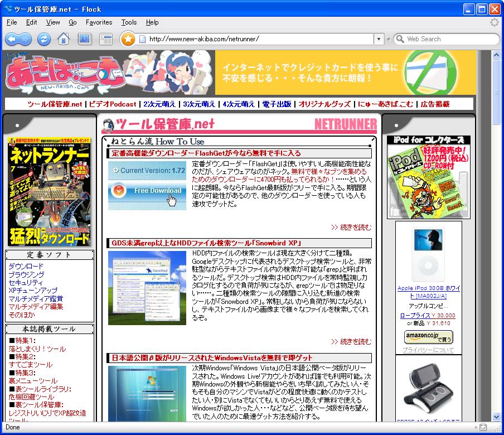
Task: Reload the page with the refresh icon
Action: click(x=44, y=39)
